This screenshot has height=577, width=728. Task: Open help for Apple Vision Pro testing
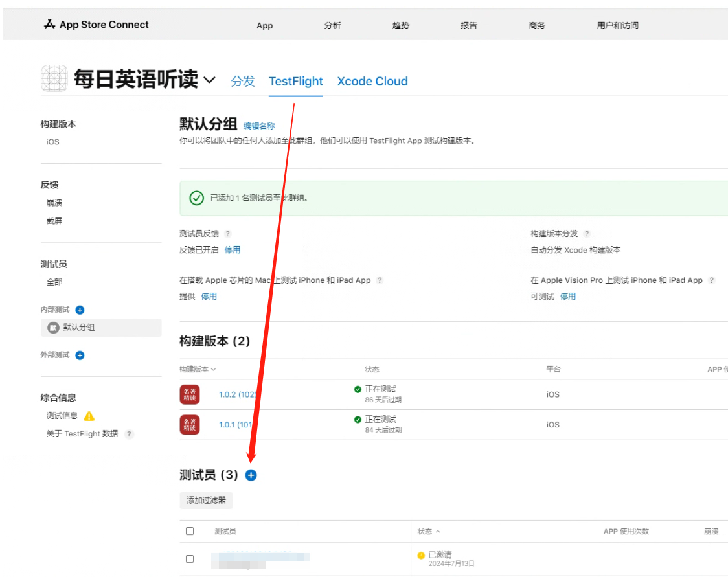712,280
